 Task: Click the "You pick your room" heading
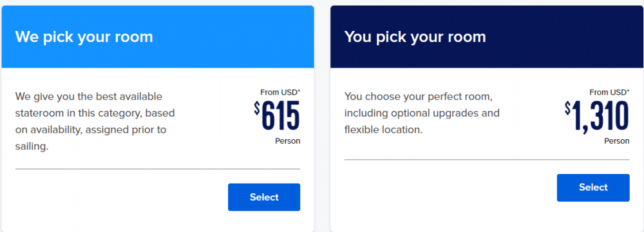[x=415, y=37]
